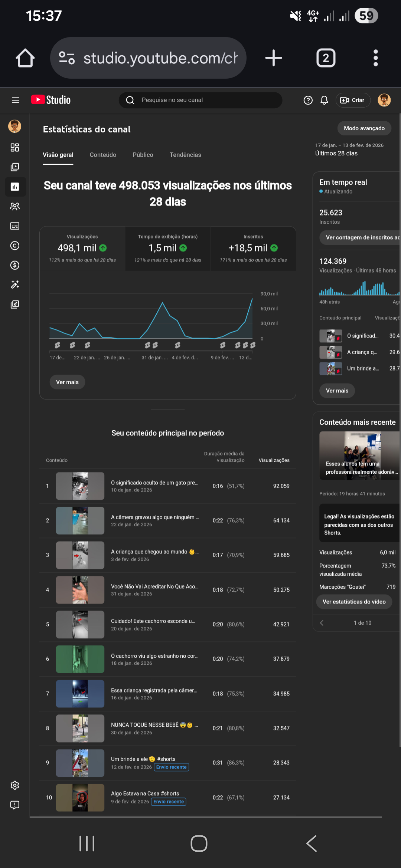Screen dimensions: 401x868
Task: Open the latest content video thumbnail
Action: pyautogui.click(x=359, y=456)
